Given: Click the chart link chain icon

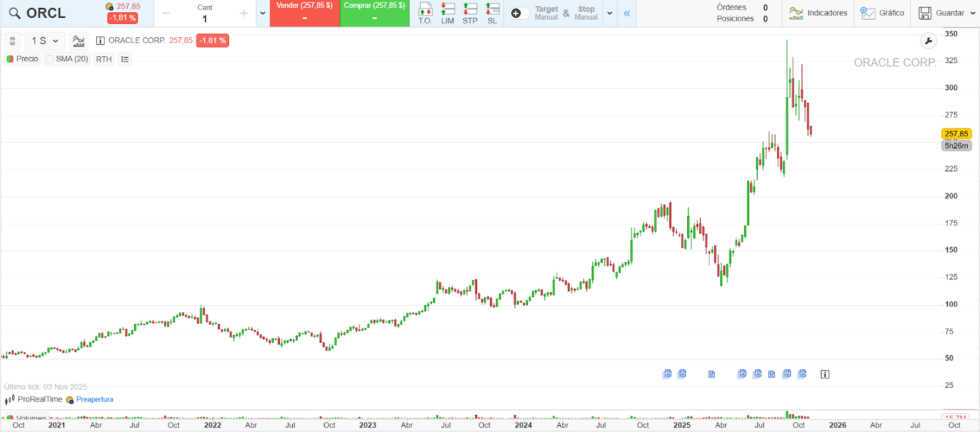Looking at the screenshot, I should pos(12,41).
